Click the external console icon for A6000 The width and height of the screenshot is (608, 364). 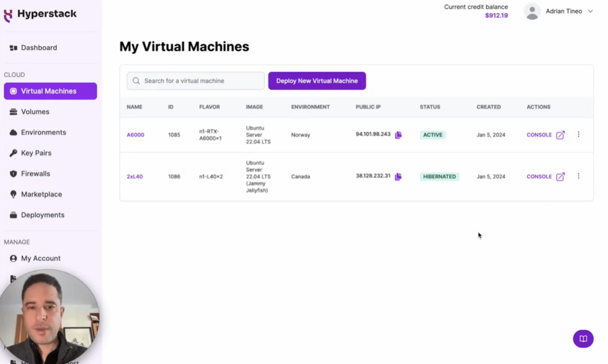(560, 135)
